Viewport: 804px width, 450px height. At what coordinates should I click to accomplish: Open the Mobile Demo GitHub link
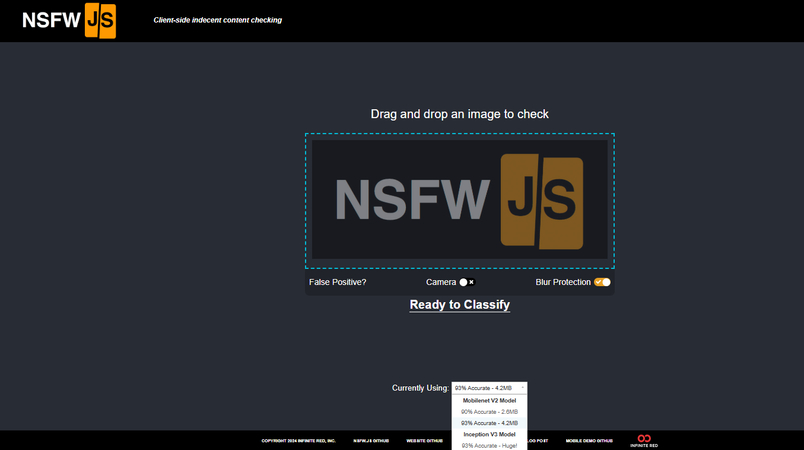click(x=589, y=441)
